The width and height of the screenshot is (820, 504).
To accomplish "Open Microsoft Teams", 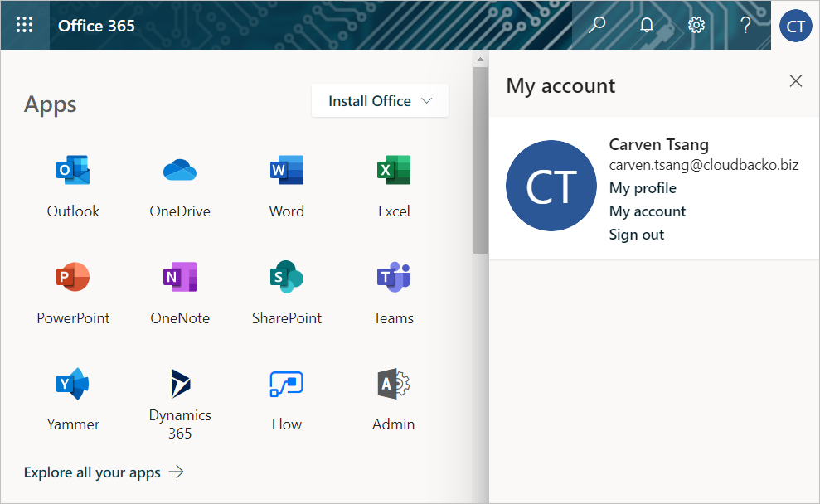I will pos(394,278).
